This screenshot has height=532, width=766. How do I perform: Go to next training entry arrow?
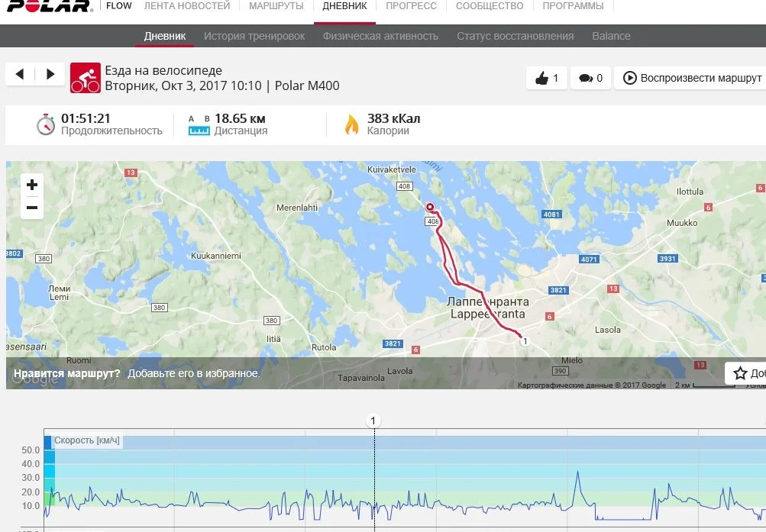pos(50,74)
